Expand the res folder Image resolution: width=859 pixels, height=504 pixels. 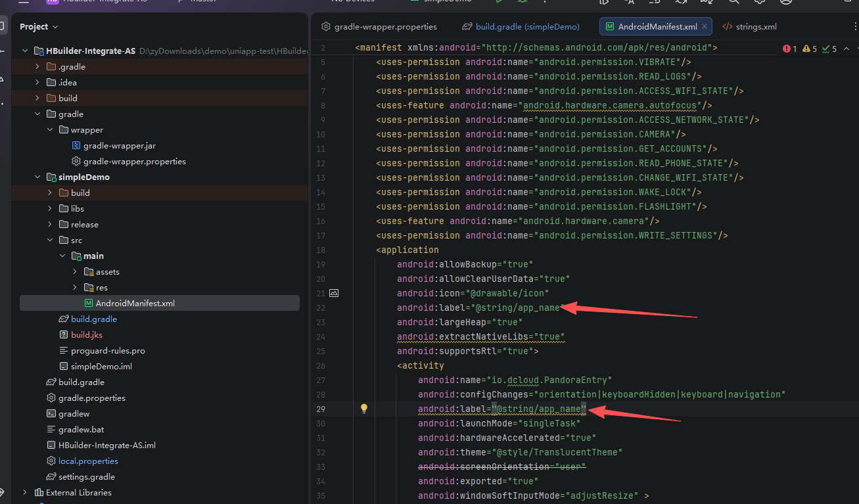click(75, 287)
